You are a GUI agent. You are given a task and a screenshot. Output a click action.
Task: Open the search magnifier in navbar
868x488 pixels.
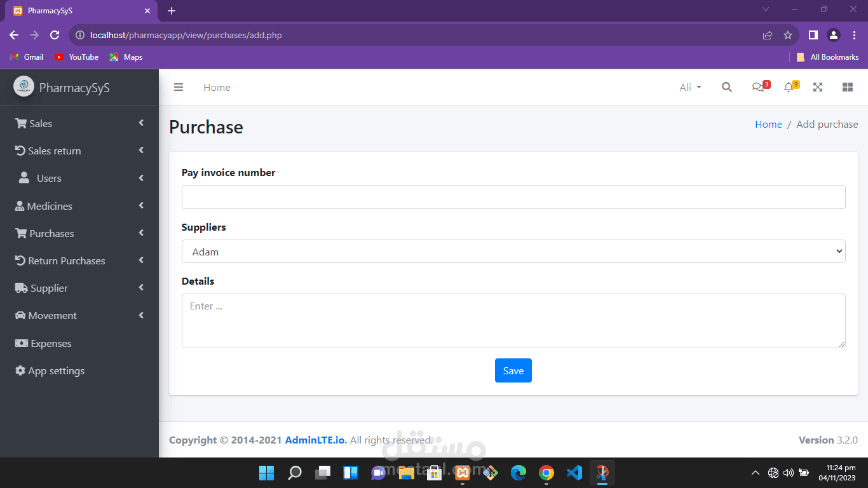[x=727, y=87]
